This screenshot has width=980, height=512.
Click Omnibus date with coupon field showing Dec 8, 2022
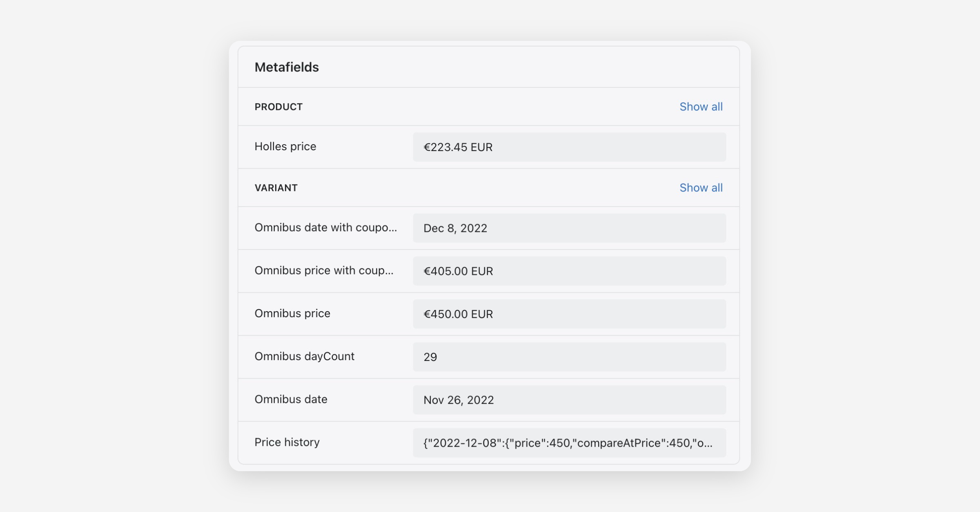(569, 228)
